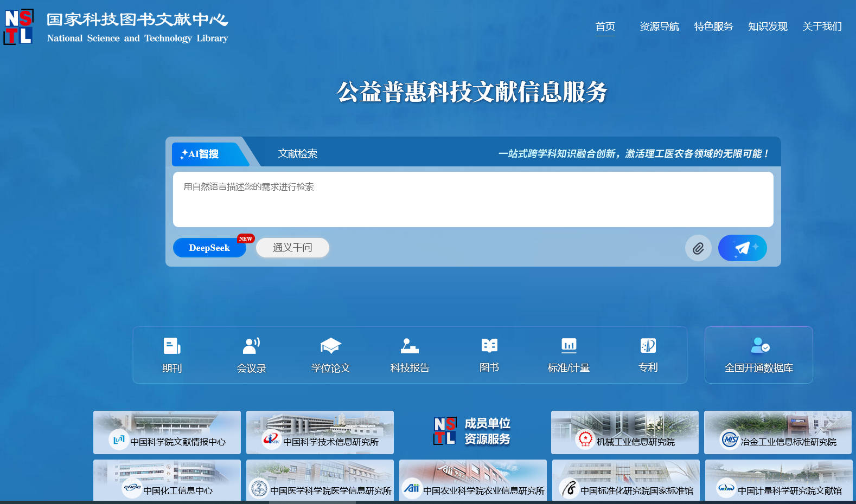Click the 中国医学科学院 emblem icon
This screenshot has height=504, width=856.
coord(259,489)
